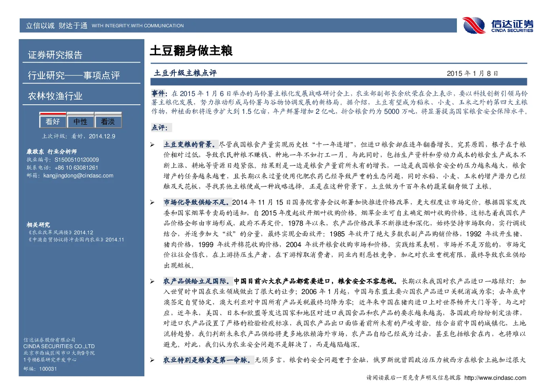Click the address line 北京市西城区闹市口大街9号院

click(59, 353)
